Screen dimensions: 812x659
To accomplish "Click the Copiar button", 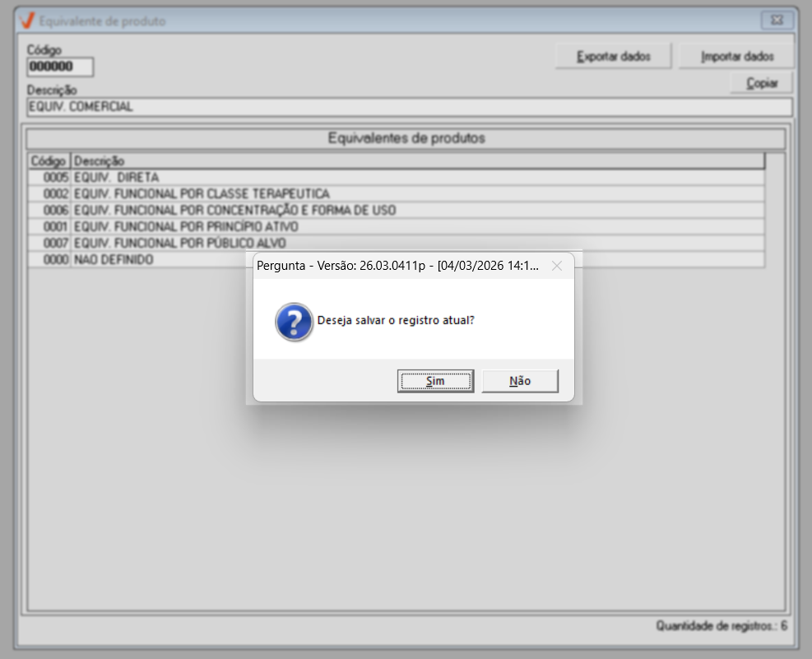I will pos(761,83).
